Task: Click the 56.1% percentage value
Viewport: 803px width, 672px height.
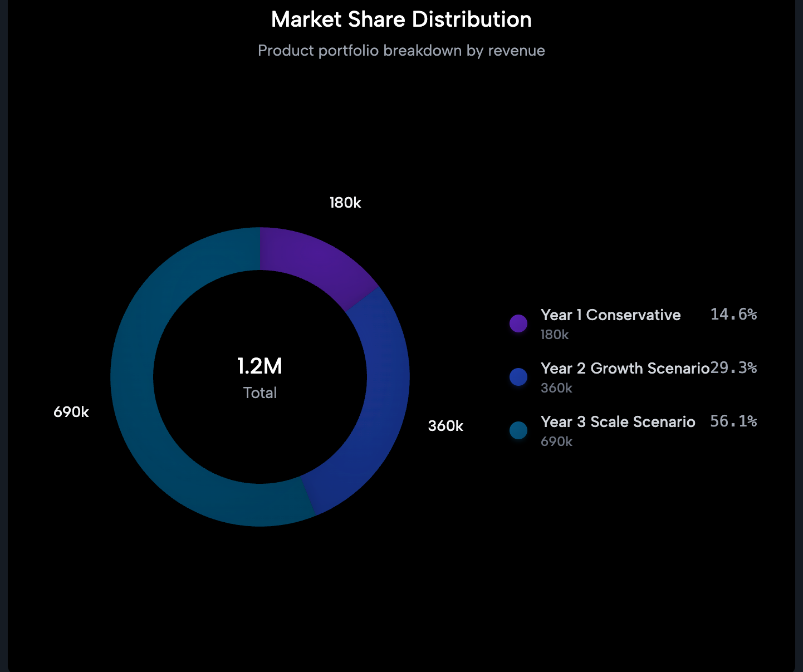Action: [733, 421]
